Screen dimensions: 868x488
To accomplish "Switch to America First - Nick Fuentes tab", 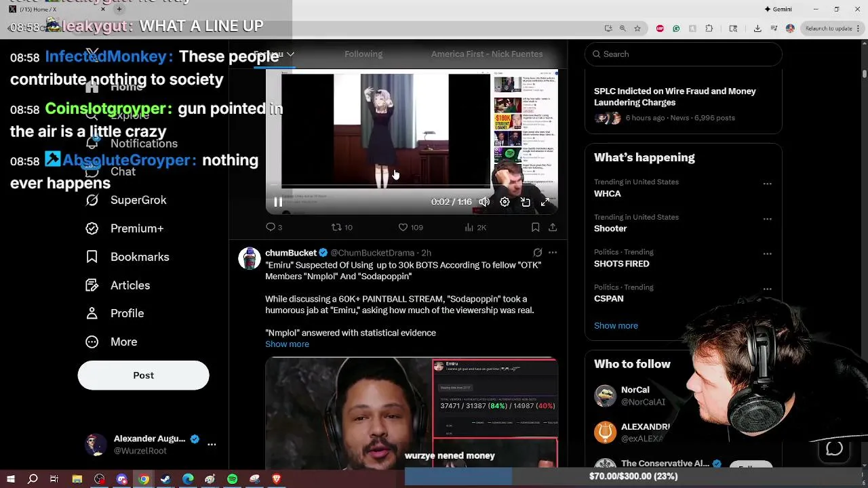I will point(487,54).
